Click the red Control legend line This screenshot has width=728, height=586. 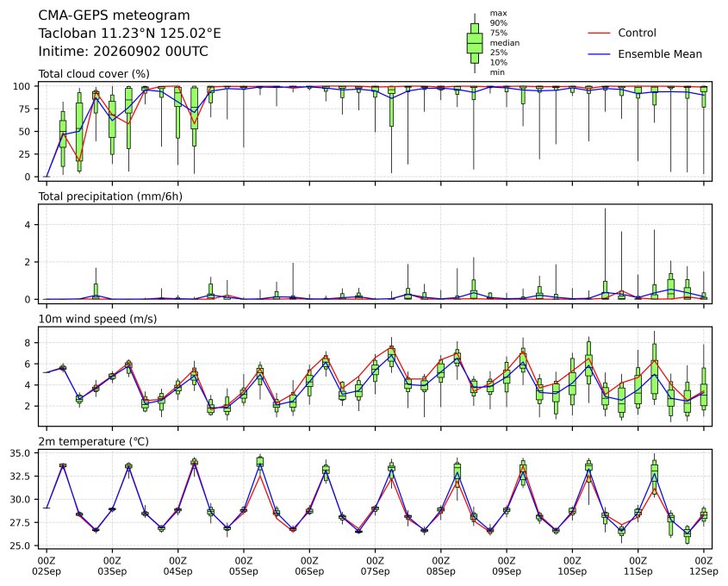[x=599, y=33]
